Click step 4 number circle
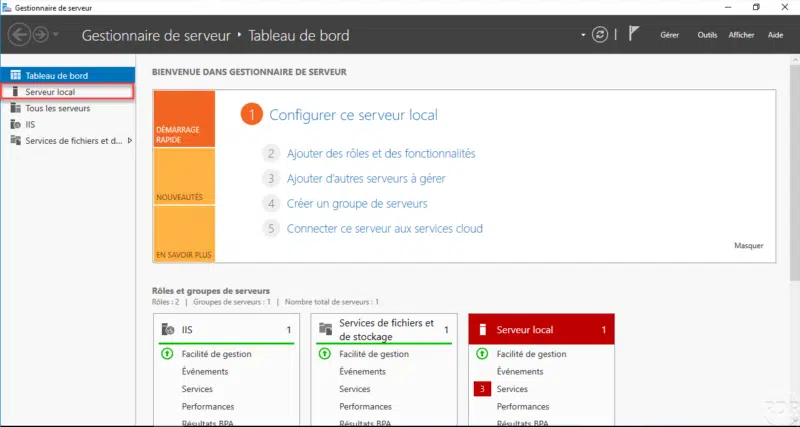This screenshot has width=800, height=427. [x=271, y=204]
